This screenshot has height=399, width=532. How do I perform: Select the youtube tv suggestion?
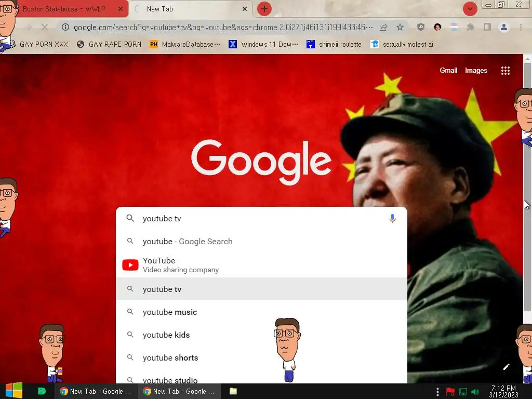tap(261, 289)
